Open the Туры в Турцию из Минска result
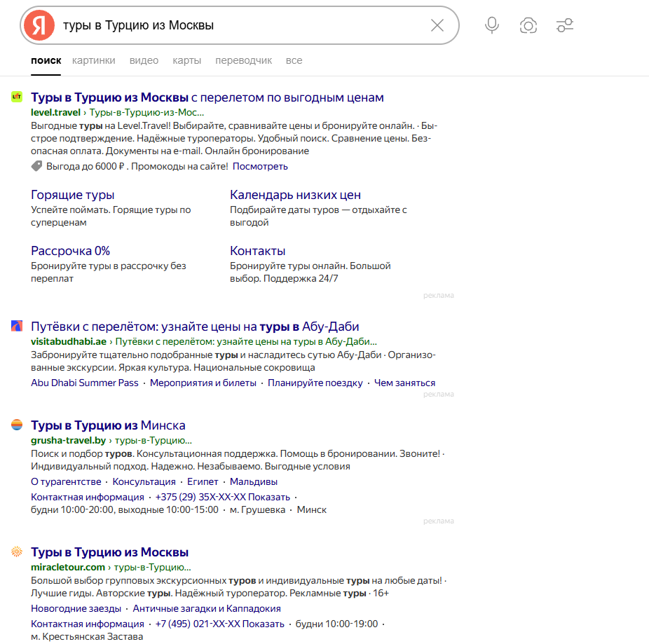649x644 pixels. [x=108, y=425]
